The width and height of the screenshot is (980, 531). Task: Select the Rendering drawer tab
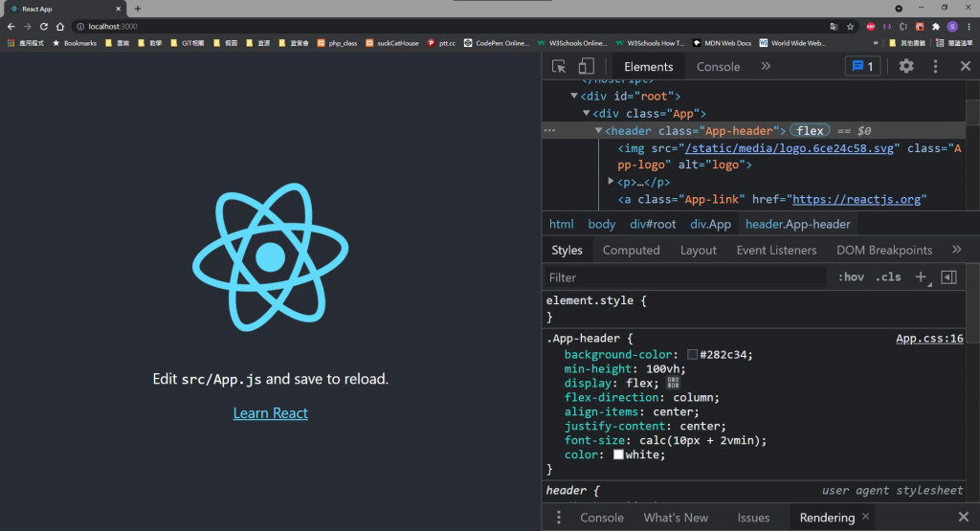(x=827, y=518)
